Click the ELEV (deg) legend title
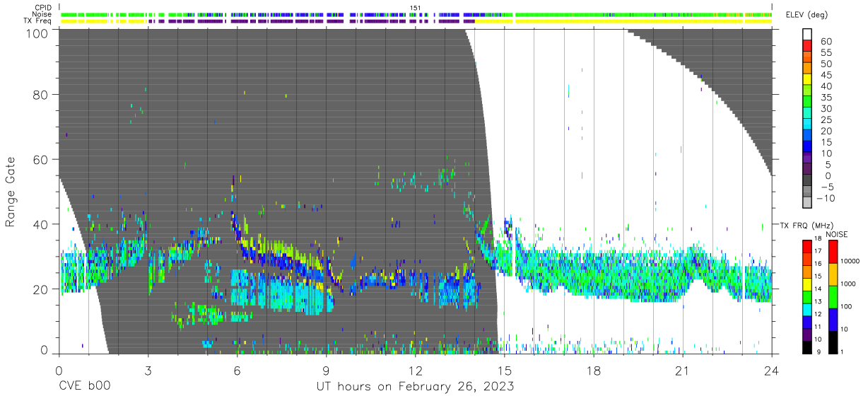Image resolution: width=868 pixels, height=401 pixels. (806, 15)
